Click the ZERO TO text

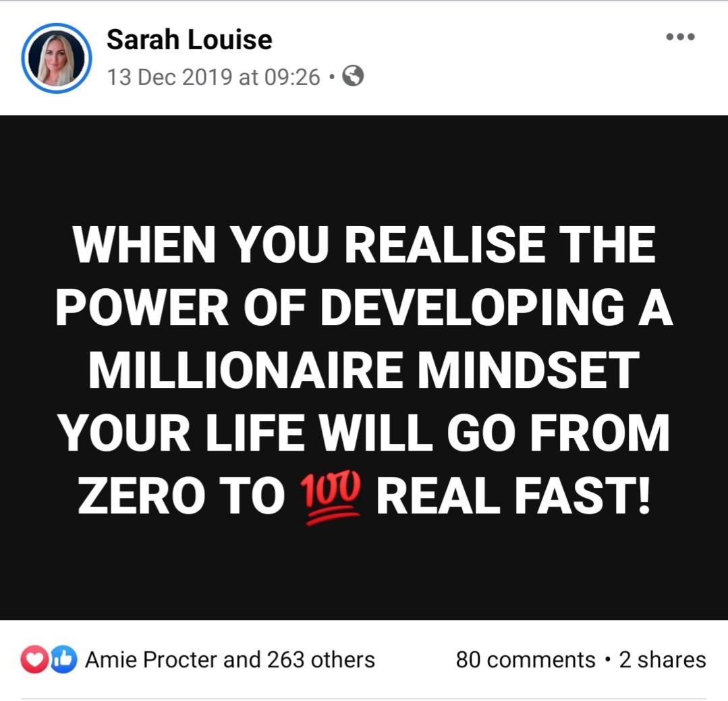[181, 495]
